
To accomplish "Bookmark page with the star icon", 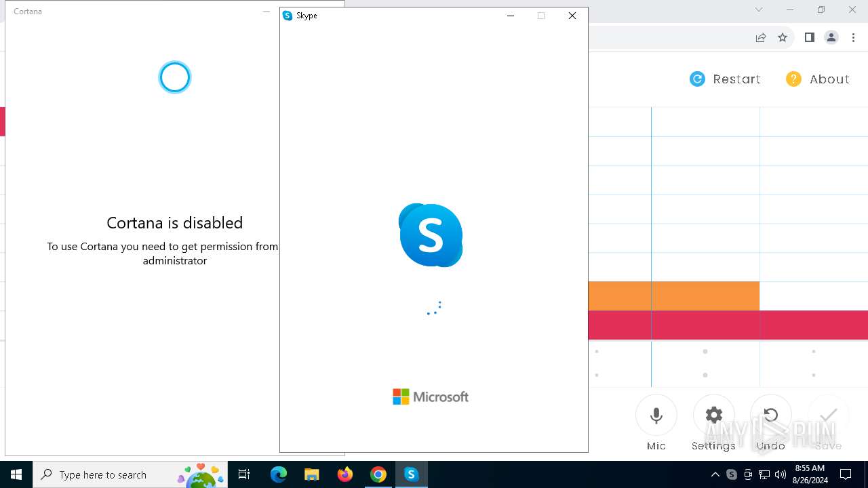I will (783, 37).
